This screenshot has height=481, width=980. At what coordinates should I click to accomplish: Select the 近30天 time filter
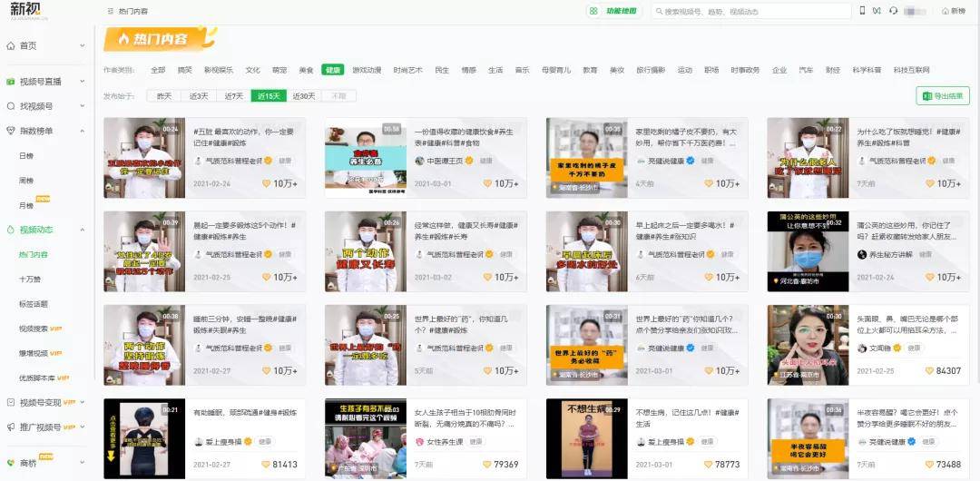click(304, 96)
